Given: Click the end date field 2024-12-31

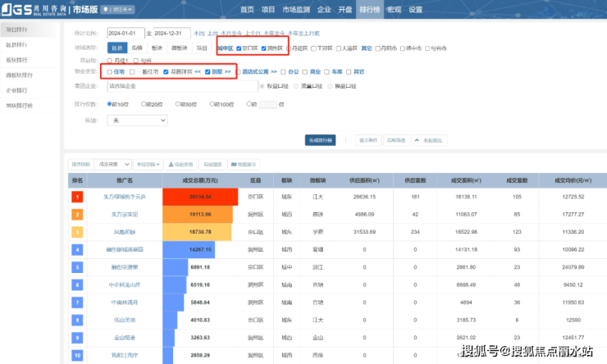Looking at the screenshot, I should [172, 34].
